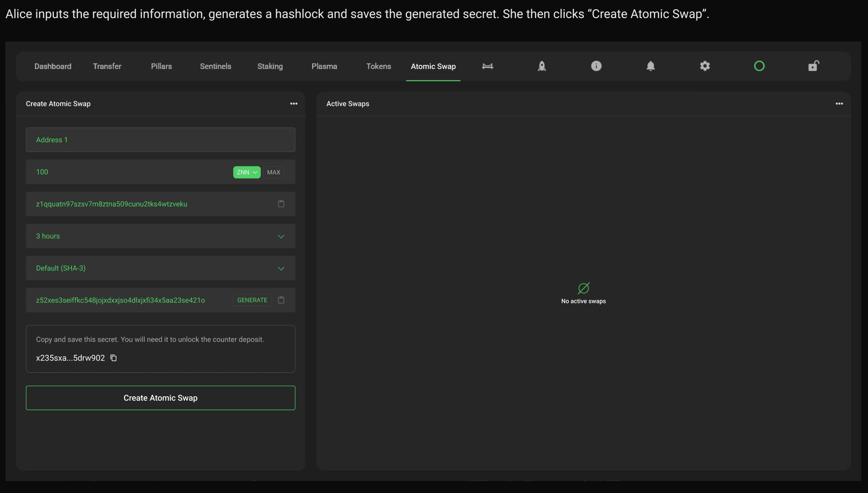868x493 pixels.
Task: Copy the generated secret
Action: (x=114, y=358)
